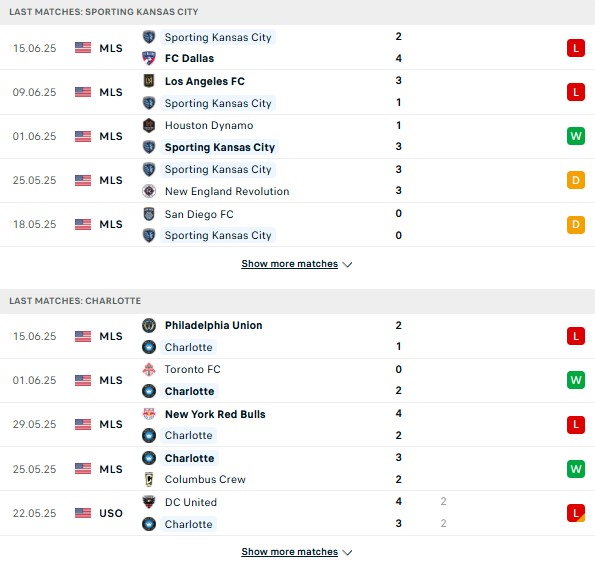The image size is (595, 571).
Task: Click the Los Angeles FC crest icon
Action: (149, 81)
